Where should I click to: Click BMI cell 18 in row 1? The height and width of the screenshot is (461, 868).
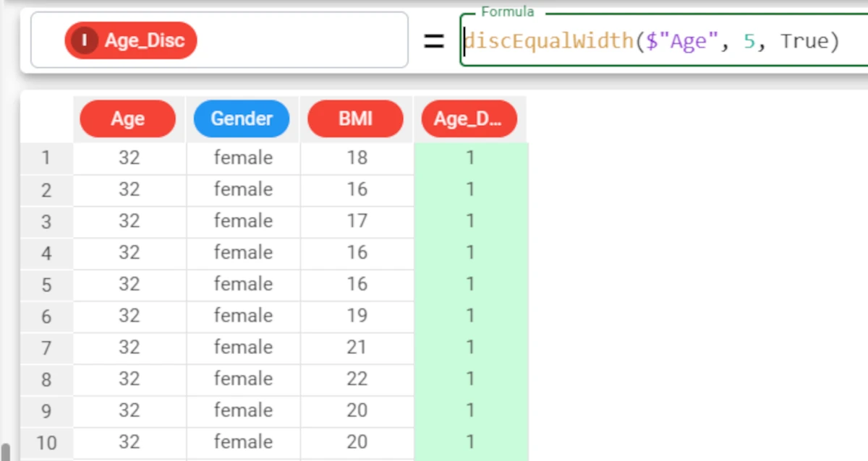pos(357,158)
